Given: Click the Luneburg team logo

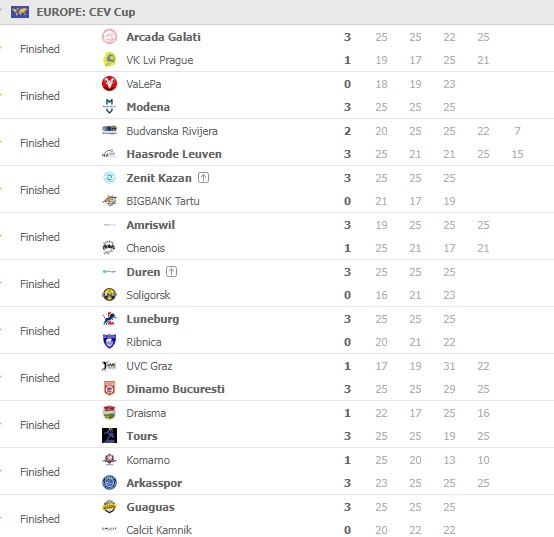Looking at the screenshot, I should coord(109,319).
